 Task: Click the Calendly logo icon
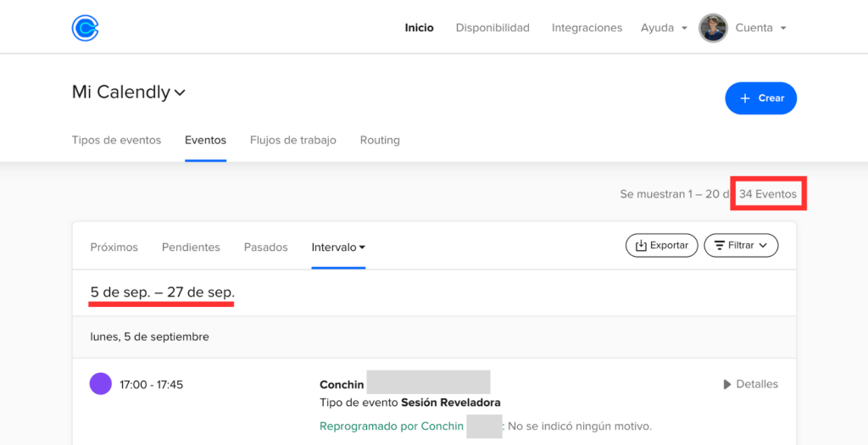click(85, 28)
